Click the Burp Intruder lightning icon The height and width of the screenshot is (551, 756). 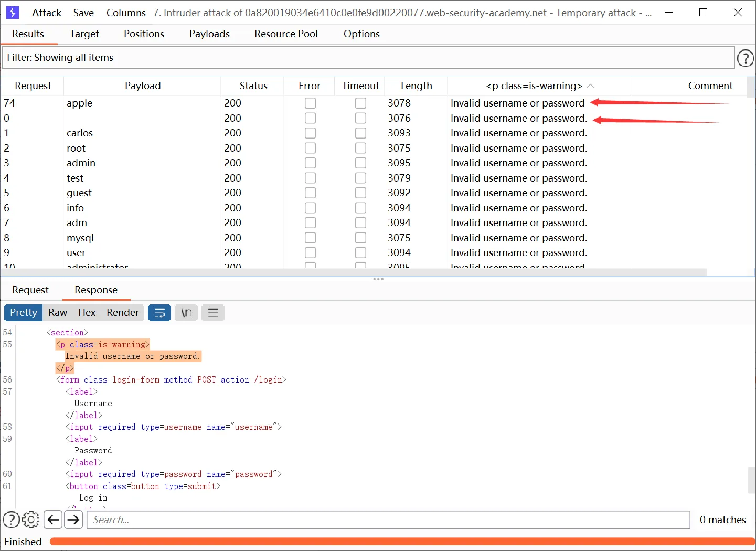click(12, 12)
